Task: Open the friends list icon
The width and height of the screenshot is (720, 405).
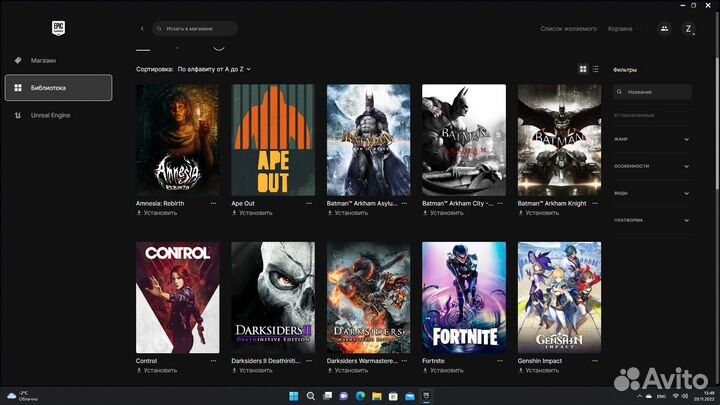Action: (664, 28)
